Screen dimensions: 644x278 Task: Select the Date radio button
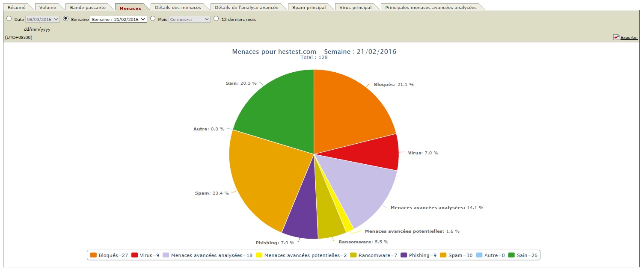coord(9,19)
